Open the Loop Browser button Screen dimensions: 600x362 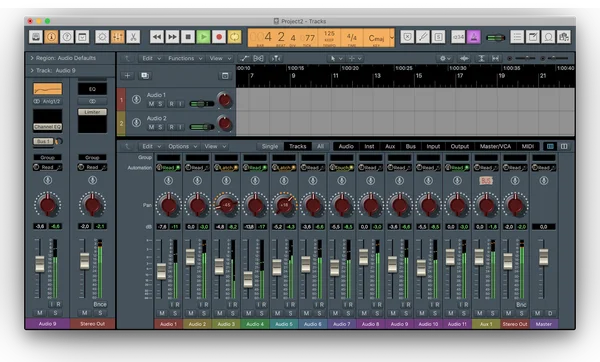[548, 37]
